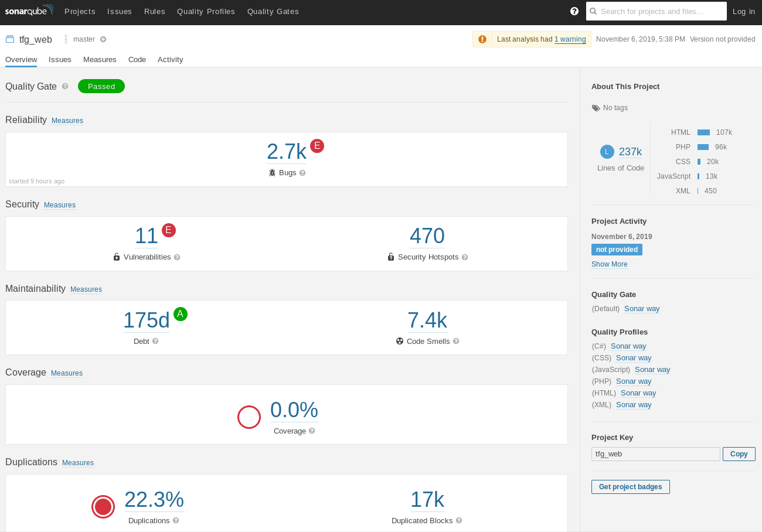762x532 pixels.
Task: Click the SonarQube logo
Action: click(29, 11)
